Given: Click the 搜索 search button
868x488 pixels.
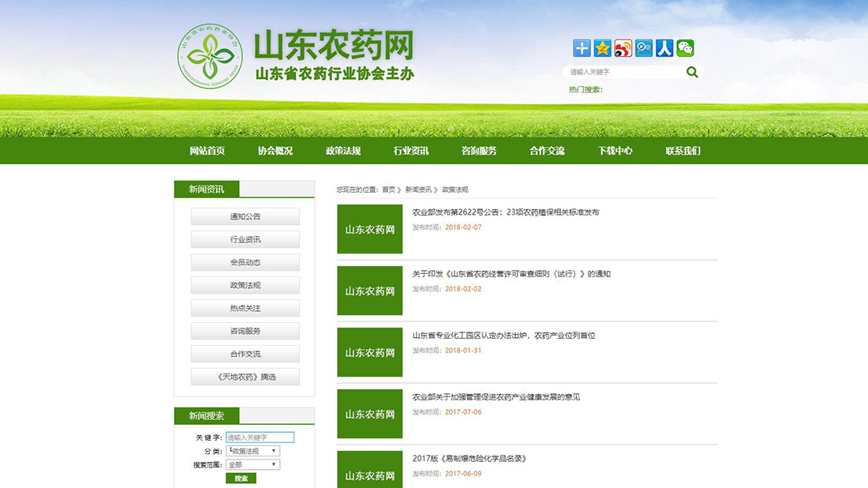Looking at the screenshot, I should point(241,478).
